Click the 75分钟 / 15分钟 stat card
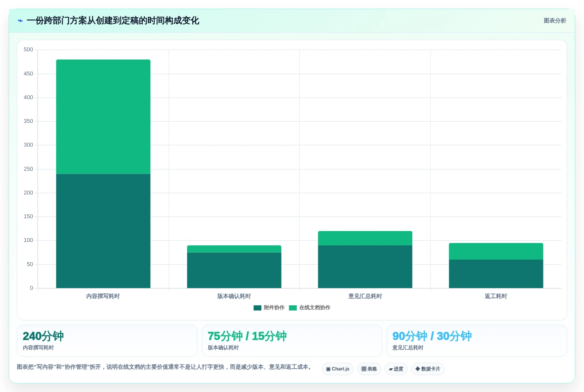Image resolution: width=584 pixels, height=392 pixels. 292,341
